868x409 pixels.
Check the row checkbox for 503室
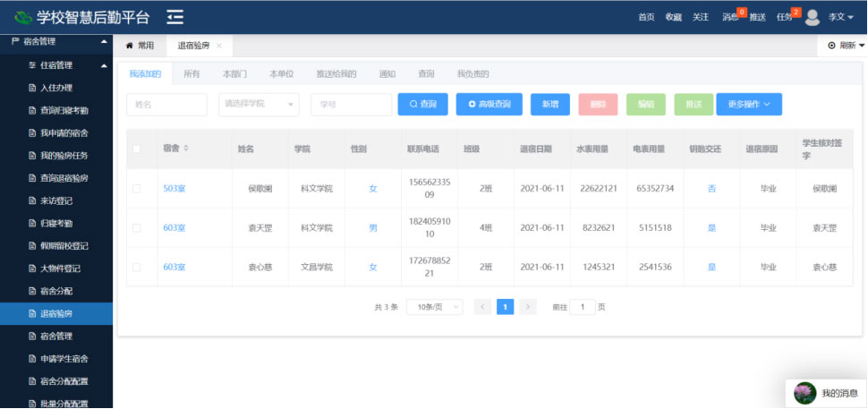click(137, 189)
